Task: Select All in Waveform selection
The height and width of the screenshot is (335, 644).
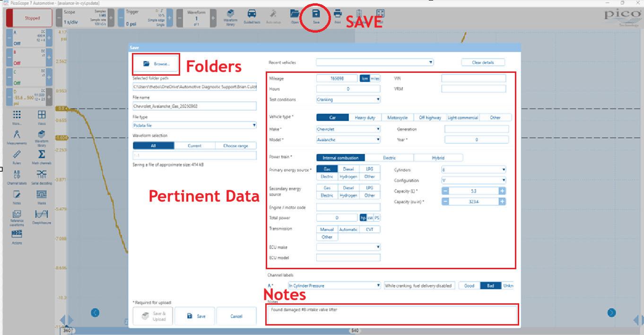Action: (x=153, y=146)
